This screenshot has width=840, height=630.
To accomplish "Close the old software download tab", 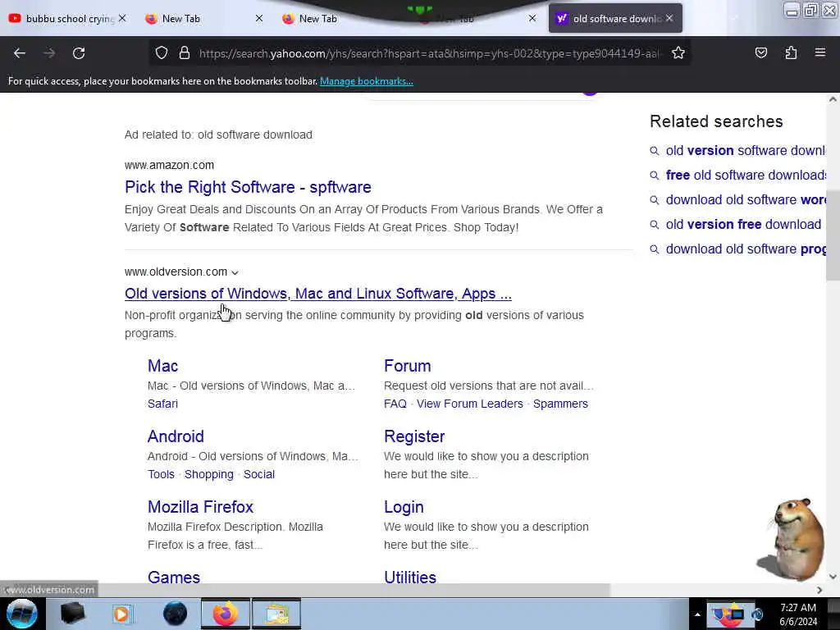I will (x=669, y=18).
